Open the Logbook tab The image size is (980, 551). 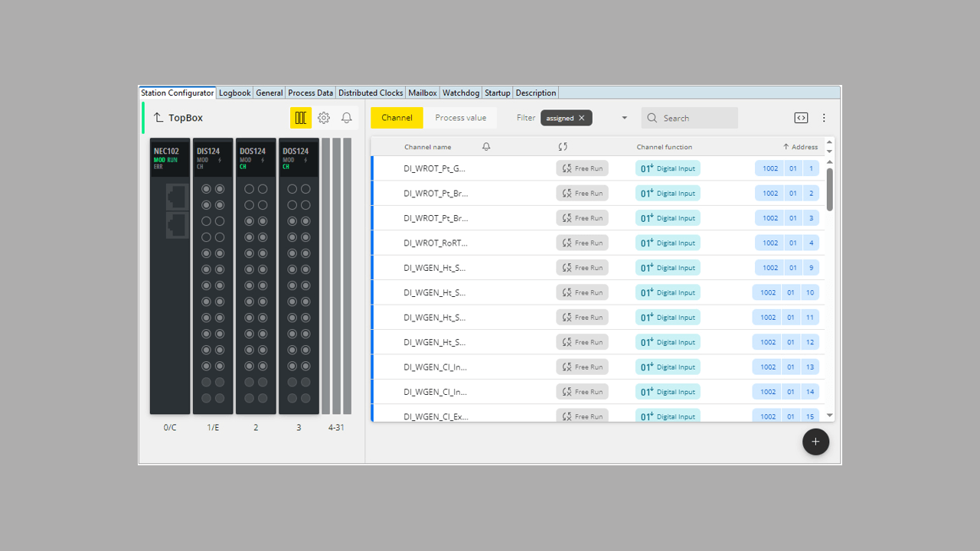[234, 93]
